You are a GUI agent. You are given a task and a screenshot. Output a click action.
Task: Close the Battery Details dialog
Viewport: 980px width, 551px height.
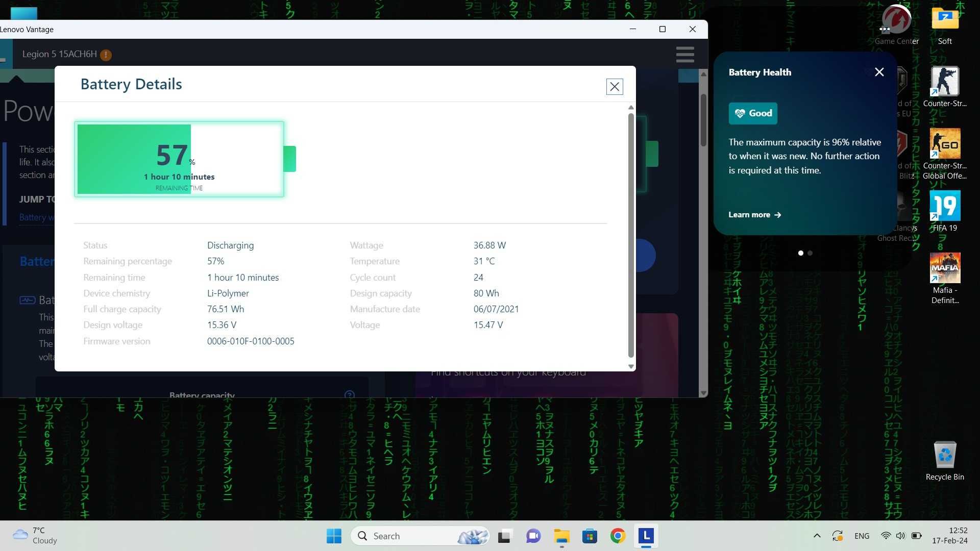614,87
